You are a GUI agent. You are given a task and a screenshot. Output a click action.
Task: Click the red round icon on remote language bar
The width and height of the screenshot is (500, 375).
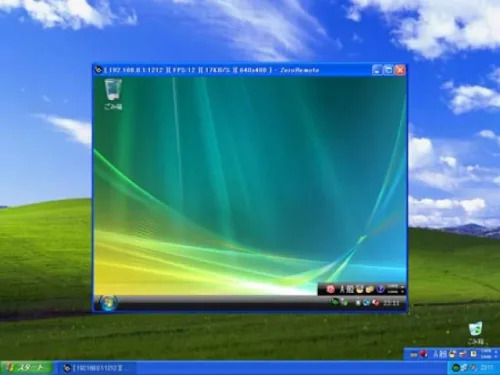[x=331, y=289]
